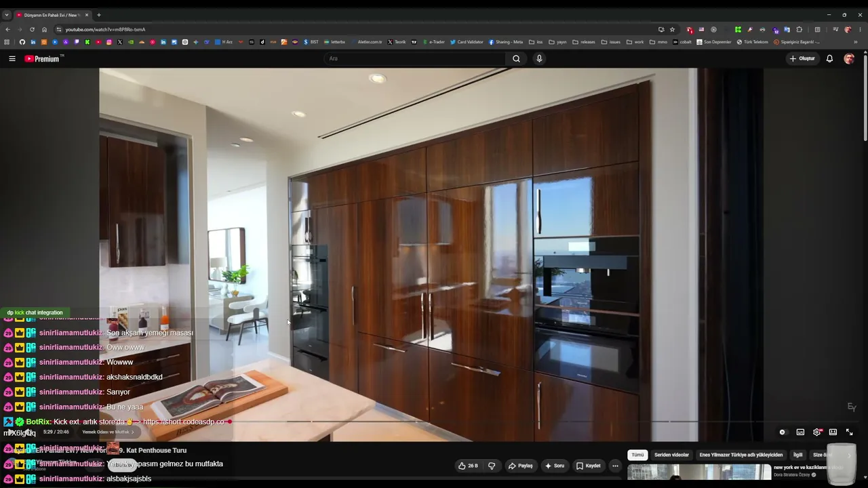Like the video with 26 B likes
This screenshot has height=488, width=868.
468,466
